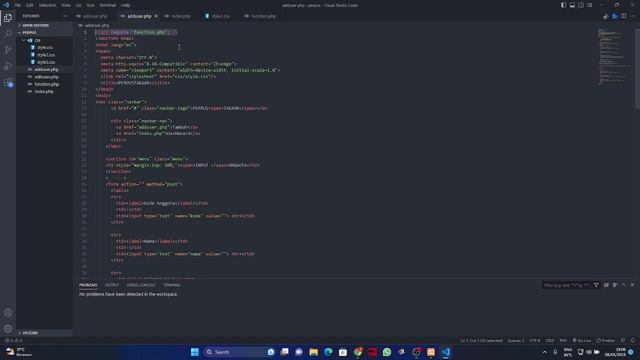Change language mode PHP in status bar
640x360 pixels.
coord(563,340)
